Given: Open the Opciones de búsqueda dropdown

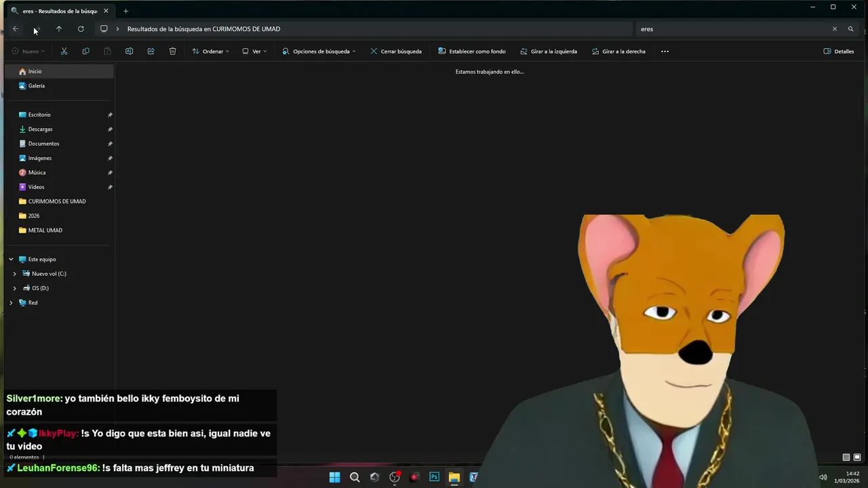Looking at the screenshot, I should coord(319,52).
